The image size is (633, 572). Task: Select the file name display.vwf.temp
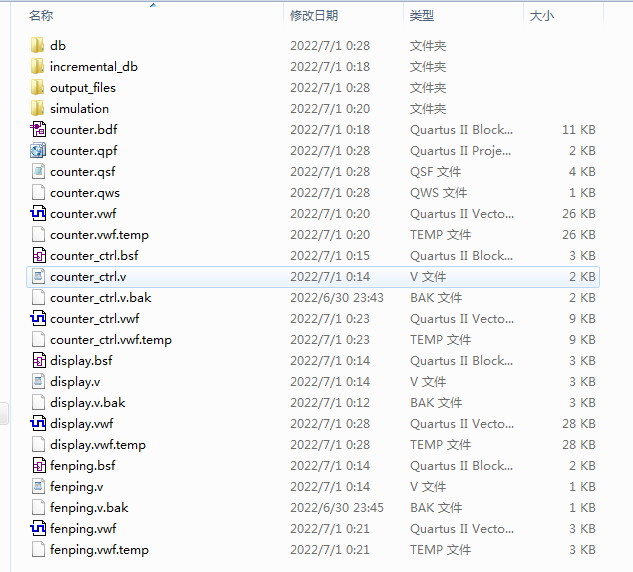pos(98,445)
